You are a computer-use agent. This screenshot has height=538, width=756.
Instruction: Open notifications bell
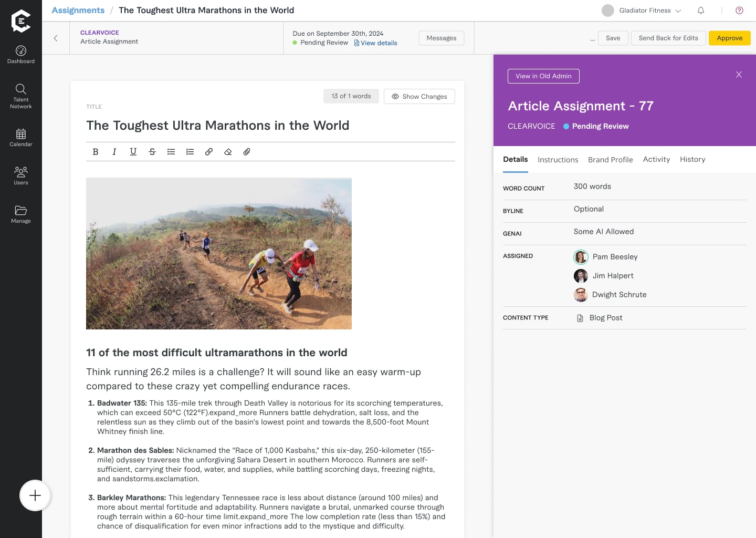coord(700,11)
